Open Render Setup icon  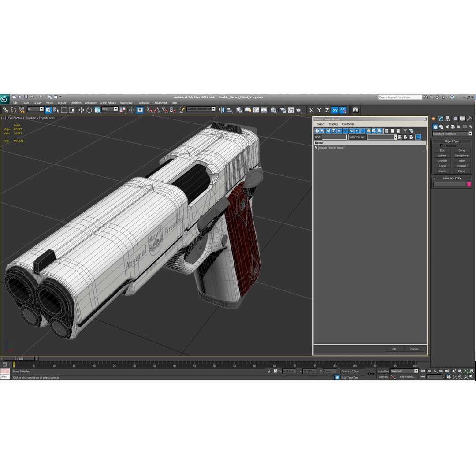pyautogui.click(x=283, y=110)
